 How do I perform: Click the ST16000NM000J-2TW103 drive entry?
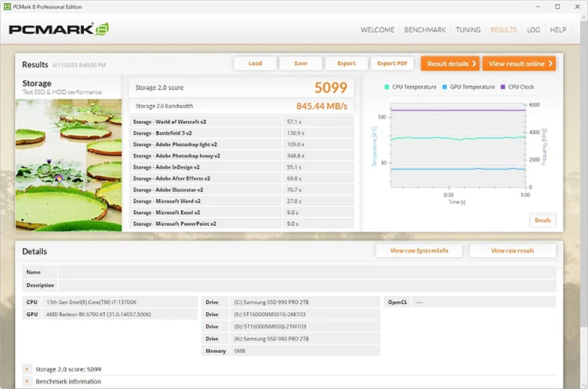click(x=270, y=326)
